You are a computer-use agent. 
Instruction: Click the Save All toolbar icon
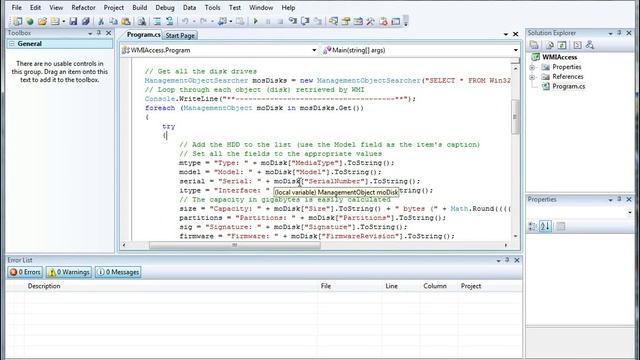click(x=85, y=21)
